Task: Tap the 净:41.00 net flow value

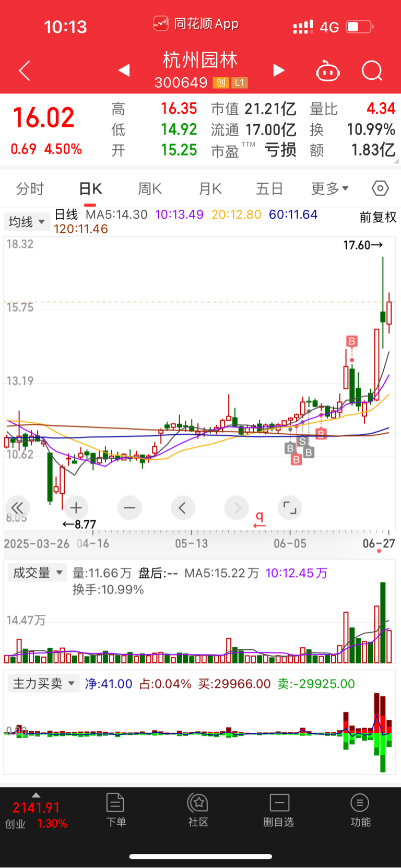Action: [x=109, y=684]
